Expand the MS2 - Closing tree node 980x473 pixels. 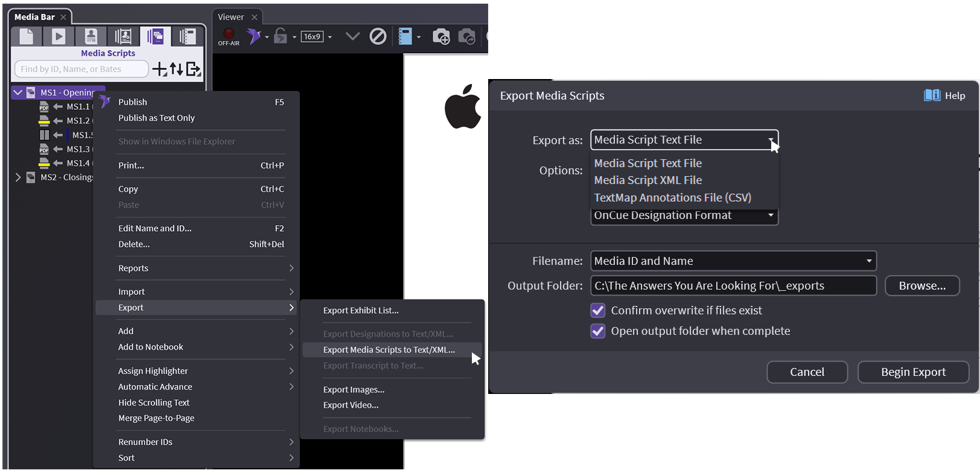18,177
